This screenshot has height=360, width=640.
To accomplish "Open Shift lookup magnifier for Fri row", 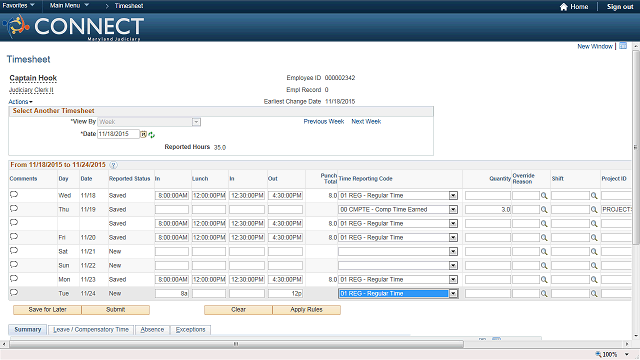I will click(594, 238).
